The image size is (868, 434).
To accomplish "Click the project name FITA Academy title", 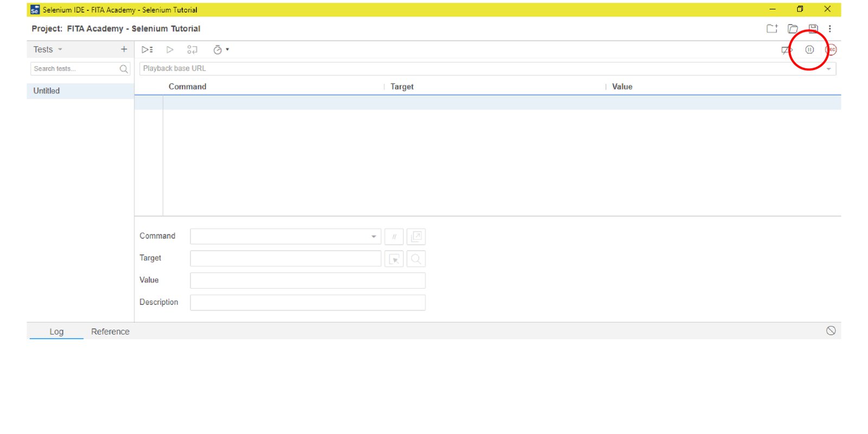I will click(133, 29).
